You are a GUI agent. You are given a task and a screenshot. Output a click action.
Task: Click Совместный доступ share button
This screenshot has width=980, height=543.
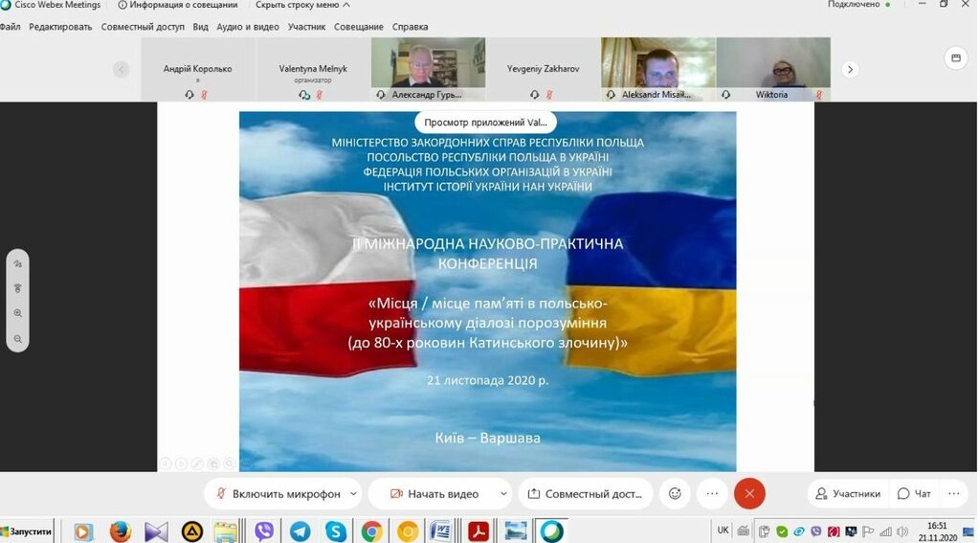click(x=585, y=493)
